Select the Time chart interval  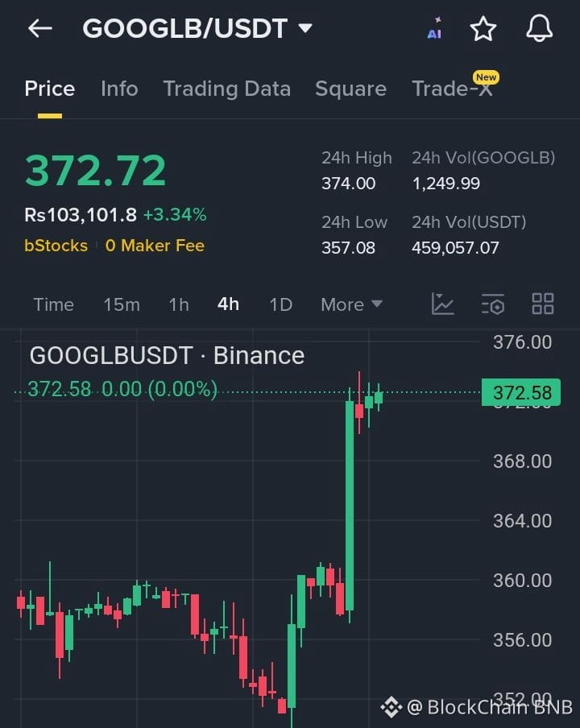coord(53,305)
